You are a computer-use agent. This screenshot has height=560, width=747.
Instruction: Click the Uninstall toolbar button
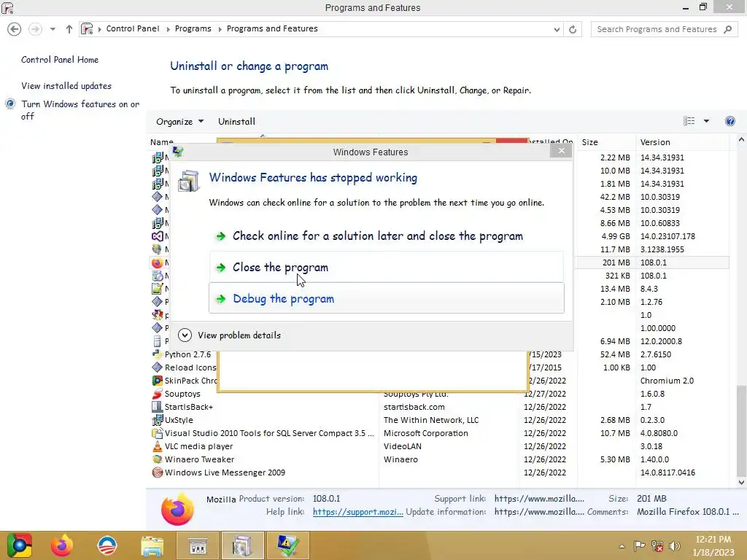[x=237, y=122]
